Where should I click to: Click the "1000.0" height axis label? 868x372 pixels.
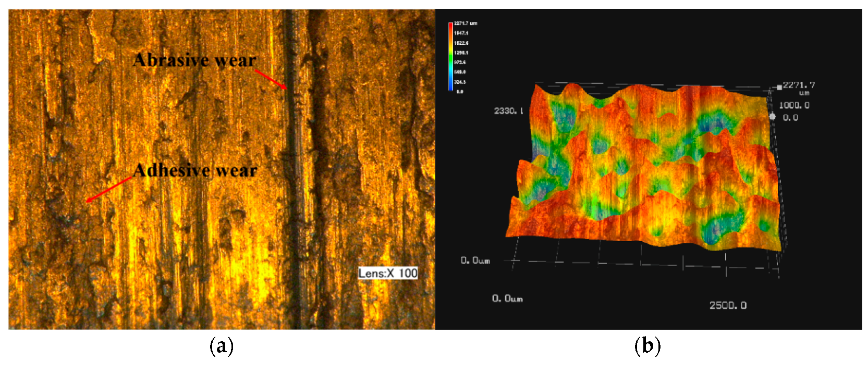point(794,105)
